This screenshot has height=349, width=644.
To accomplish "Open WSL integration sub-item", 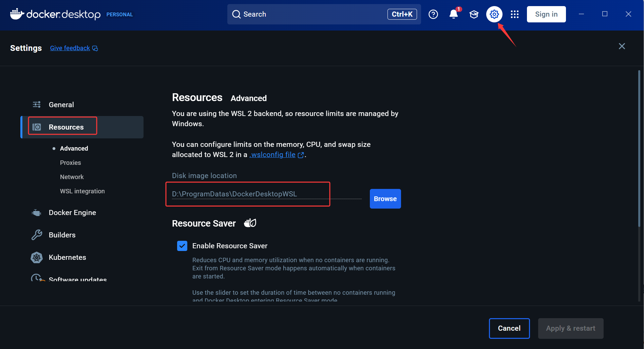I will (x=82, y=191).
